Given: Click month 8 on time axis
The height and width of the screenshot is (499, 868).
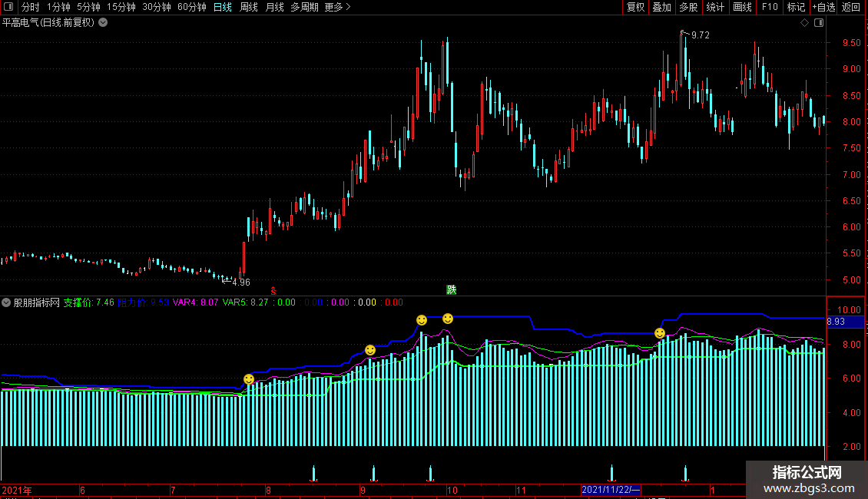Looking at the screenshot, I should click(x=269, y=490).
